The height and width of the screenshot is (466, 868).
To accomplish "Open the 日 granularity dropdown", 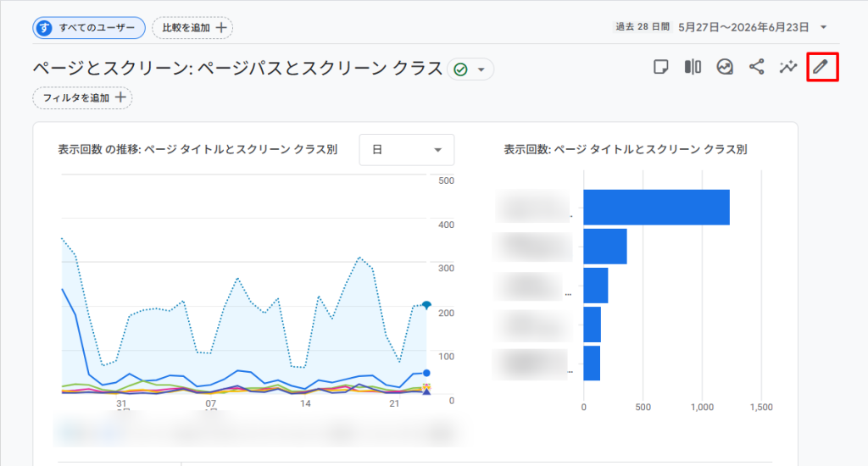I will click(x=407, y=149).
